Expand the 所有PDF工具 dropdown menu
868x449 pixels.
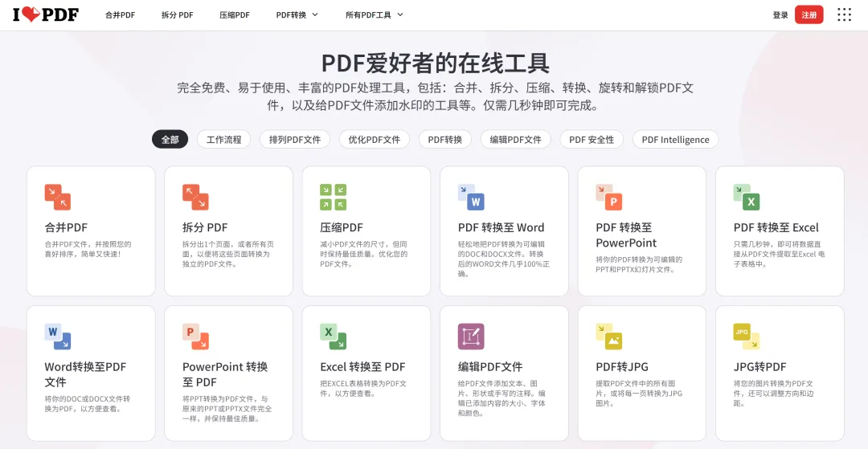(375, 15)
